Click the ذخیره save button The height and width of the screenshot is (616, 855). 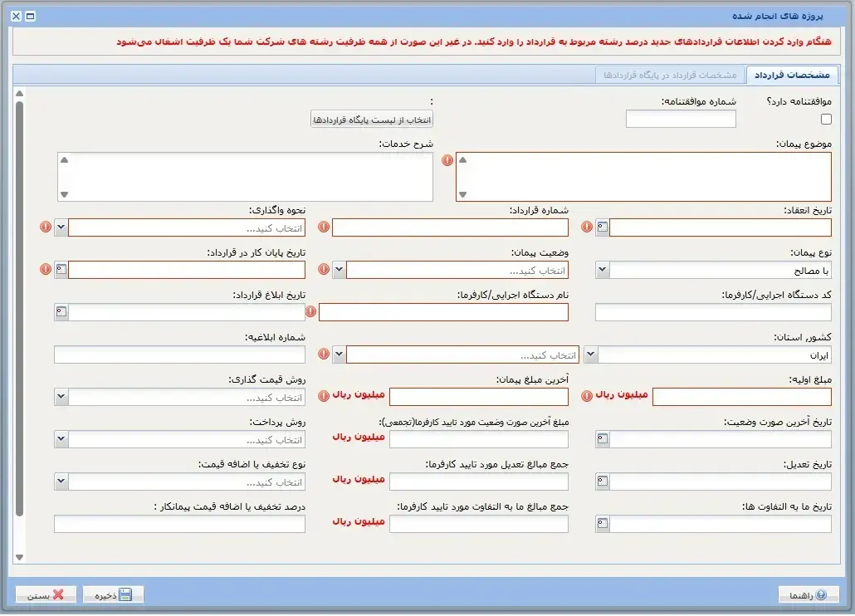coord(113,595)
